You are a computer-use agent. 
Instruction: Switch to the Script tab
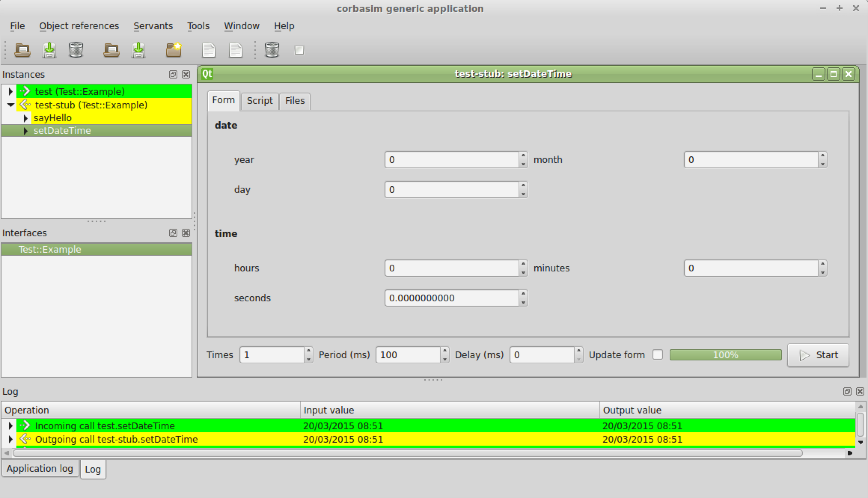click(260, 101)
